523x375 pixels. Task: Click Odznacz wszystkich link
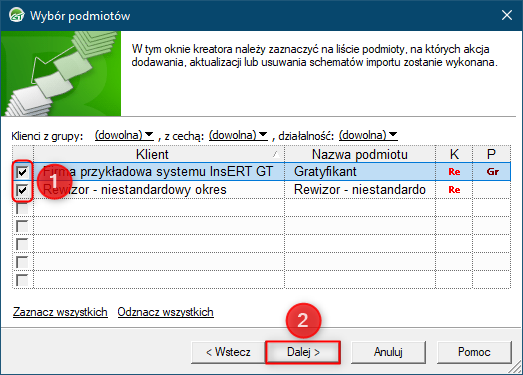(x=165, y=312)
